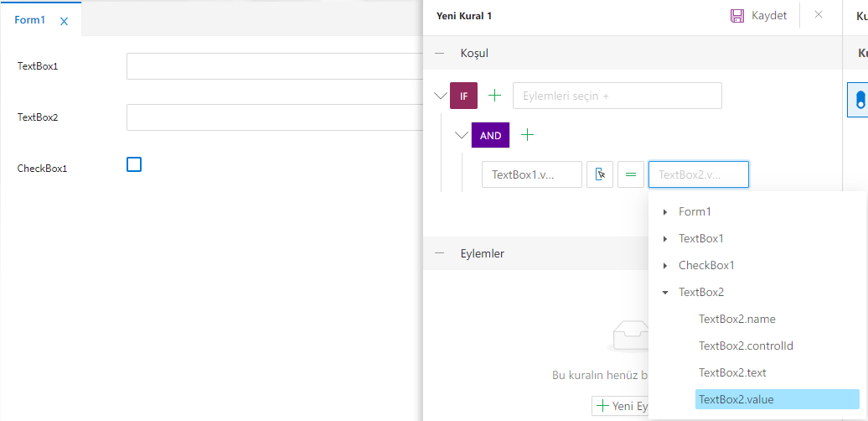Click the Eylemleri seçin input field
Image resolution: width=868 pixels, height=421 pixels.
click(x=617, y=96)
